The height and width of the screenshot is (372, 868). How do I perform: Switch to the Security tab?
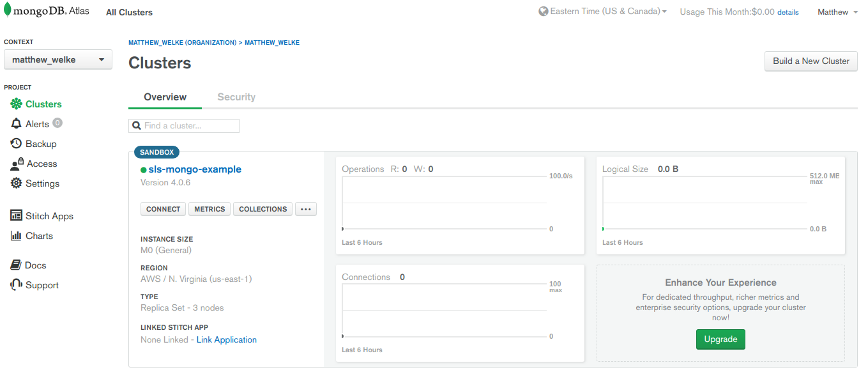236,97
